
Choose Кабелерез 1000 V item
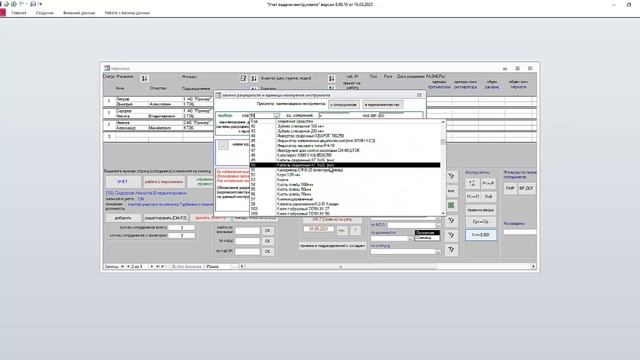(x=345, y=156)
